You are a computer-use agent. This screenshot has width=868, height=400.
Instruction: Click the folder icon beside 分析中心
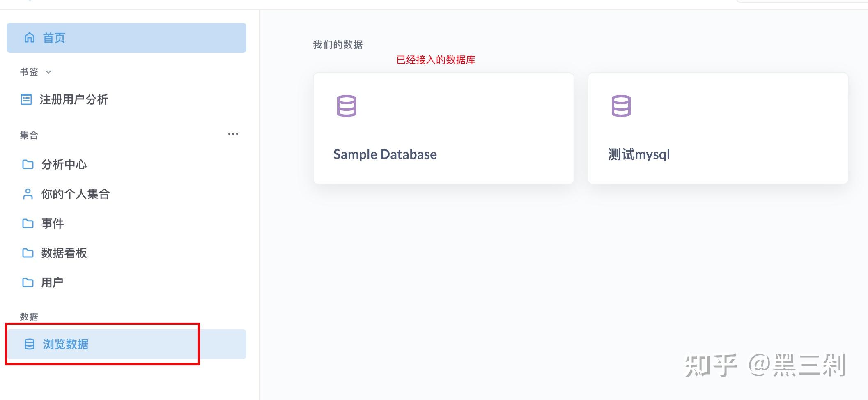tap(28, 164)
